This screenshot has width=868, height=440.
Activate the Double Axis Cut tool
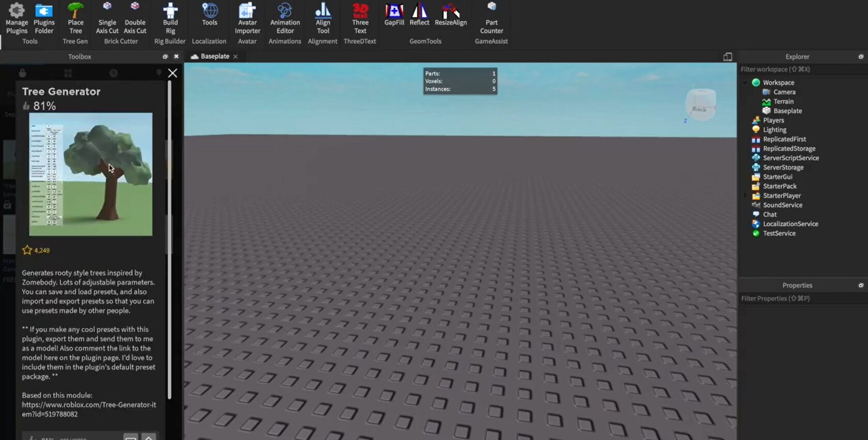(x=135, y=19)
